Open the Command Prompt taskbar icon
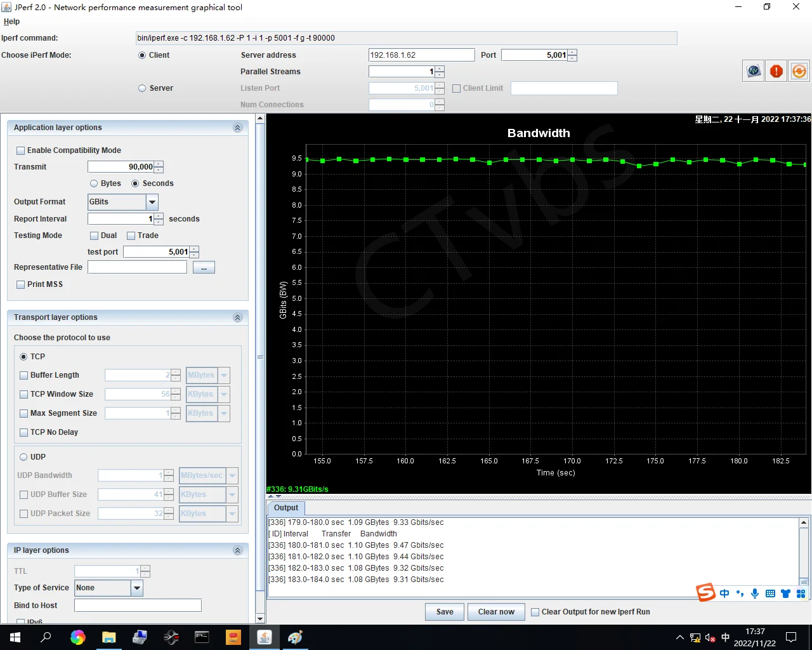The image size is (812, 650). coord(202,637)
